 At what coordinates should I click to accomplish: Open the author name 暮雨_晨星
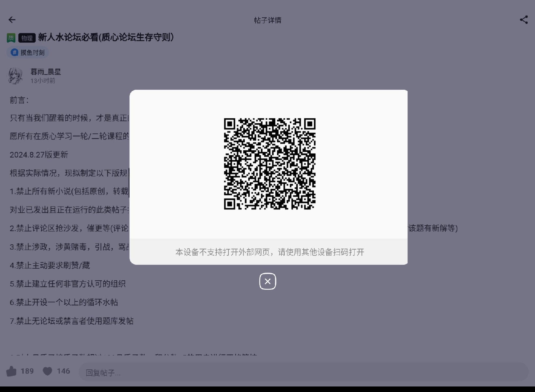pyautogui.click(x=46, y=72)
